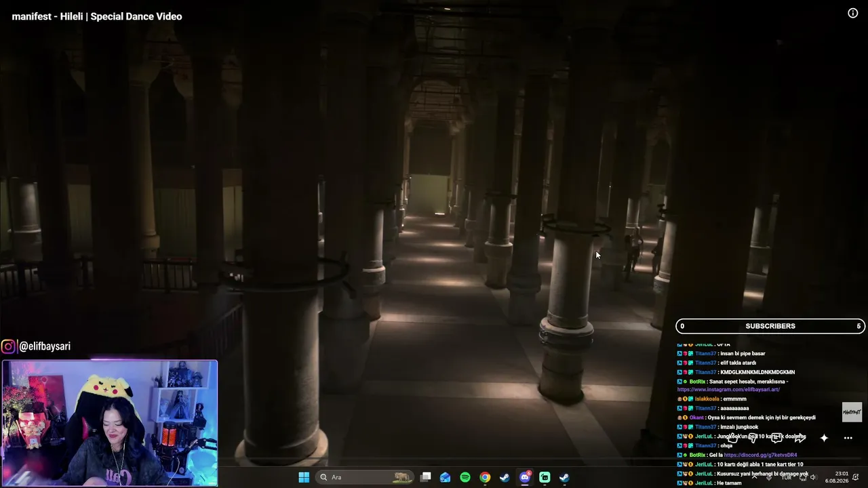Click the dislike thumbs-down icon on the video
This screenshot has height=488, width=868.
(753, 438)
